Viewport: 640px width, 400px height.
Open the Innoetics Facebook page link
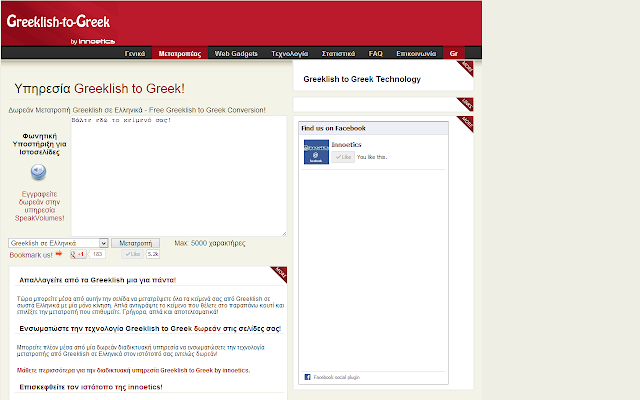coord(346,144)
